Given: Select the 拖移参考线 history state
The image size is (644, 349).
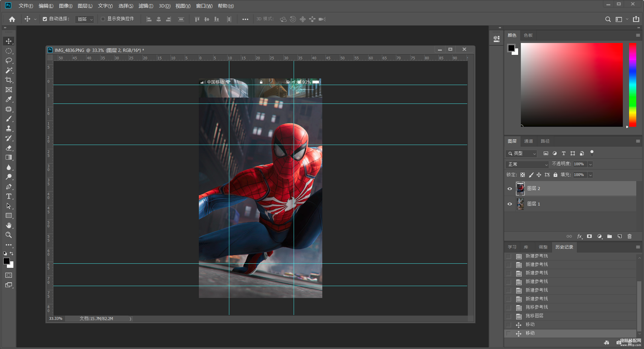Looking at the screenshot, I should (570, 308).
